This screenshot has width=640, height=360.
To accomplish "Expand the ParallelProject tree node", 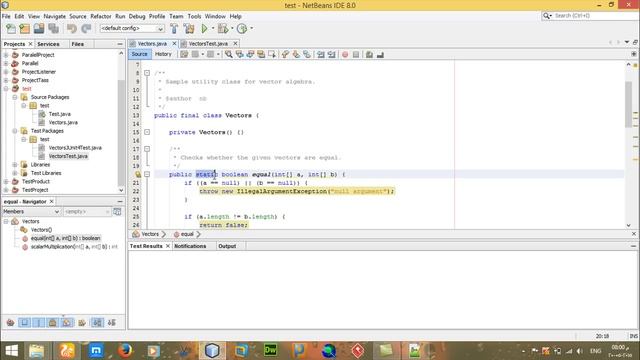I will tap(6, 55).
